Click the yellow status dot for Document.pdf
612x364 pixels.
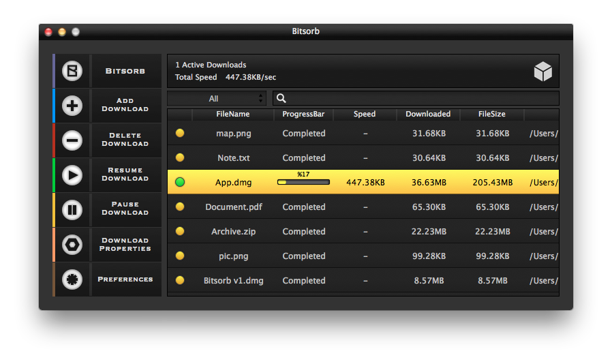(x=180, y=207)
